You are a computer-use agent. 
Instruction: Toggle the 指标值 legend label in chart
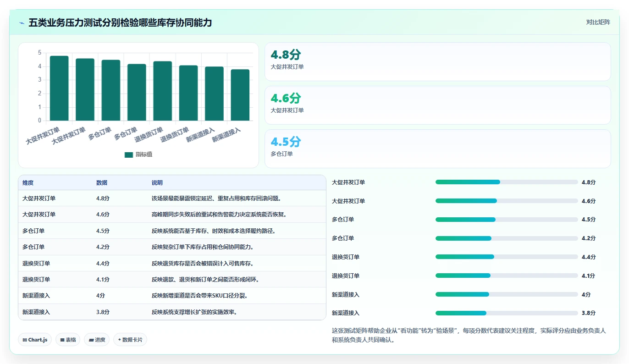coord(143,154)
